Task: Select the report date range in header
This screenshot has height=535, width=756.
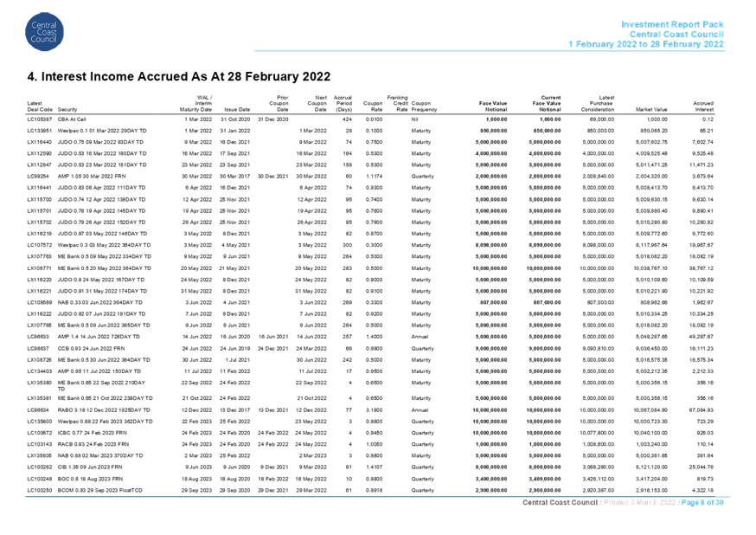Action: tap(646, 44)
